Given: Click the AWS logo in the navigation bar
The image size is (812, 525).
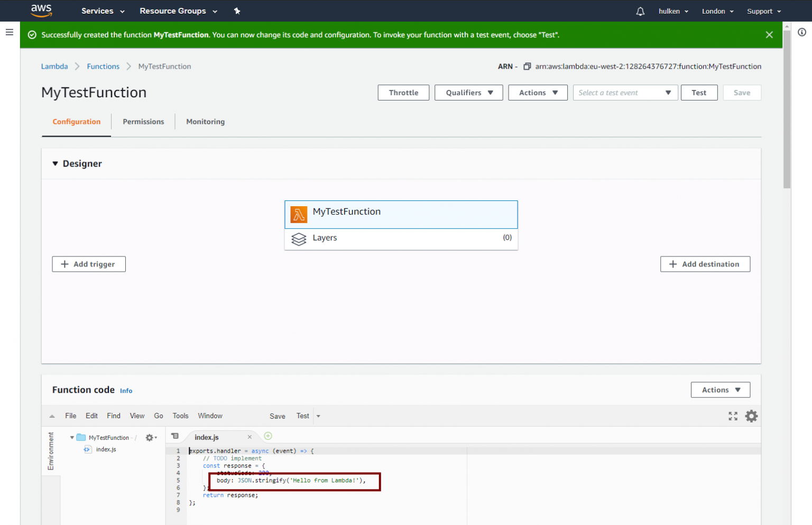Looking at the screenshot, I should point(41,11).
